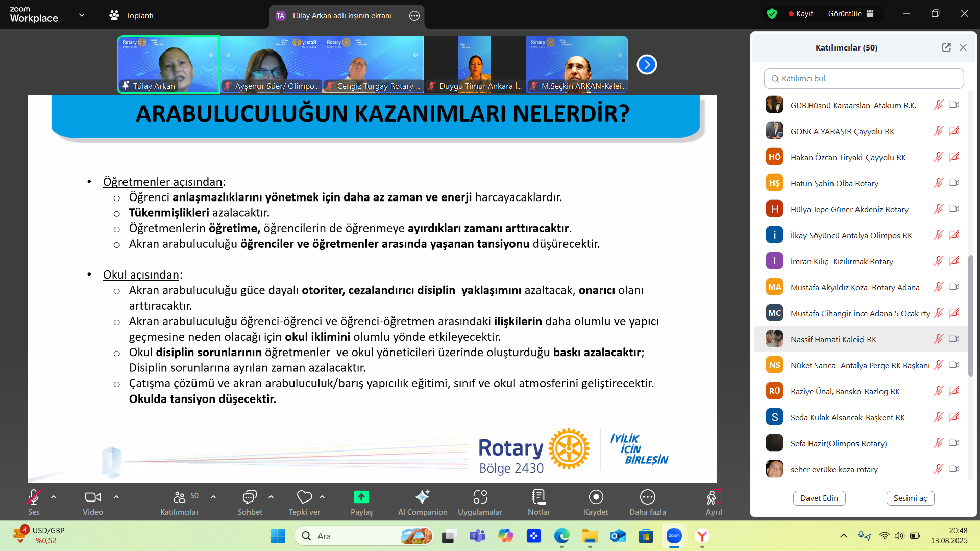Screen dimensions: 980x551
Task: Click the Kaydet record button
Action: pyautogui.click(x=596, y=502)
